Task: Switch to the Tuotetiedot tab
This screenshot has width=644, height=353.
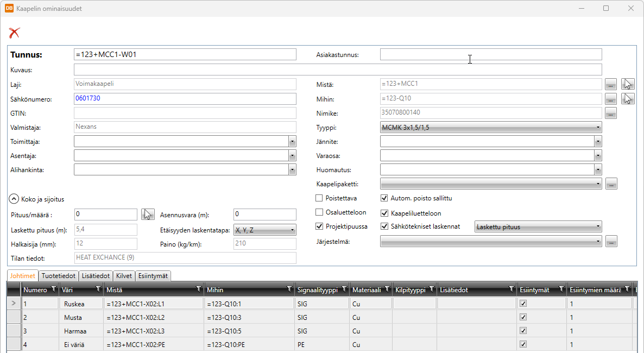Action: (59, 276)
